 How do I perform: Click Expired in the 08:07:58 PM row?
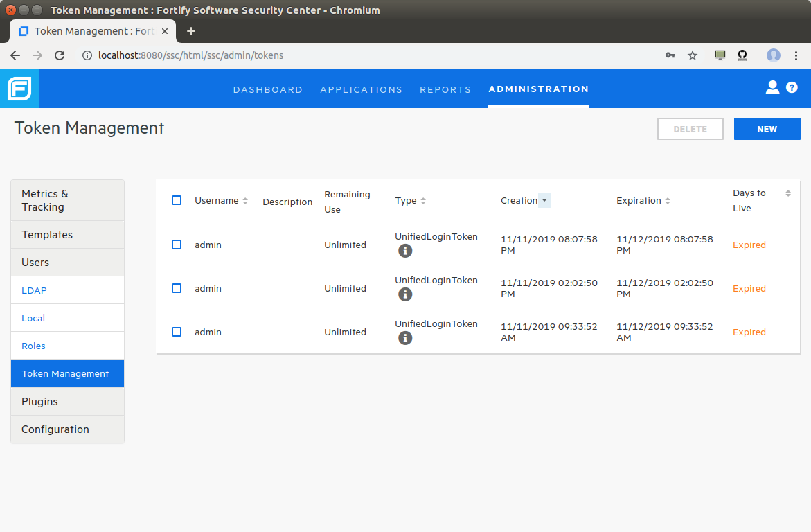tap(749, 245)
